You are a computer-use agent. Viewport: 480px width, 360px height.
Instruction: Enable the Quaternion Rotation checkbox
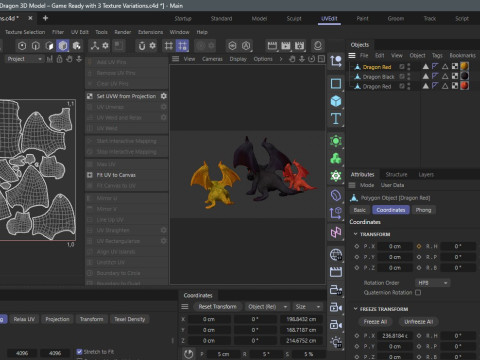click(x=418, y=292)
